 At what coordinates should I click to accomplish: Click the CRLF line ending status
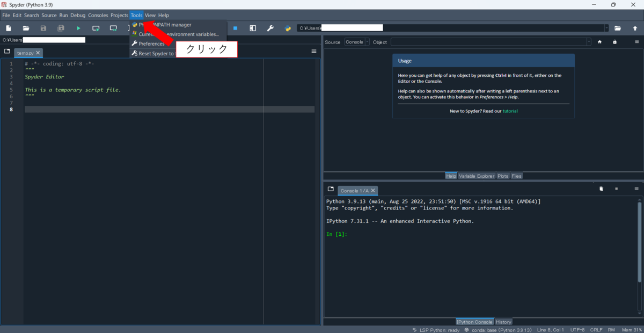pos(596,330)
